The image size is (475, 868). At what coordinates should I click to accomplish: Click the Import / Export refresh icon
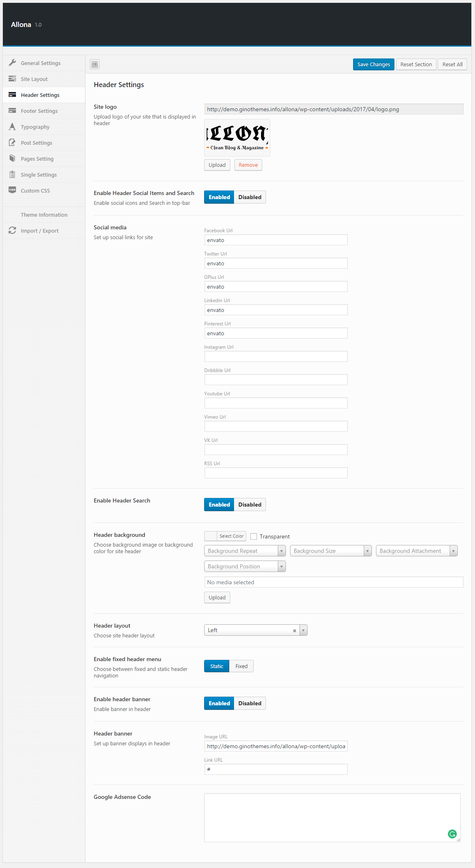point(12,231)
